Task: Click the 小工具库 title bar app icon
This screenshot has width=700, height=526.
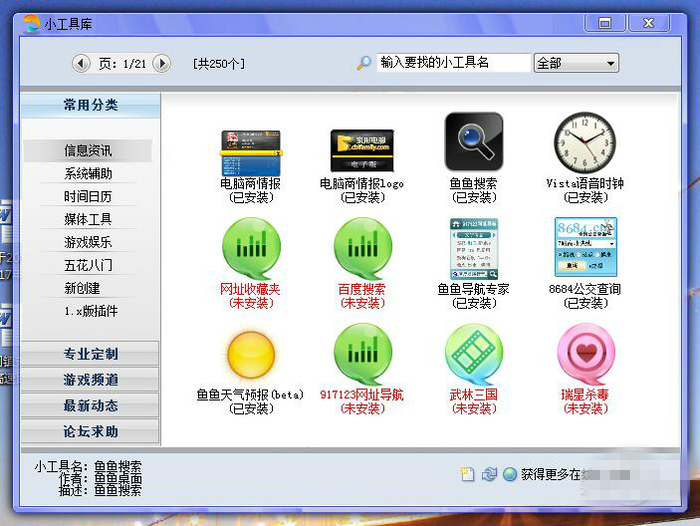Action: pos(31,23)
